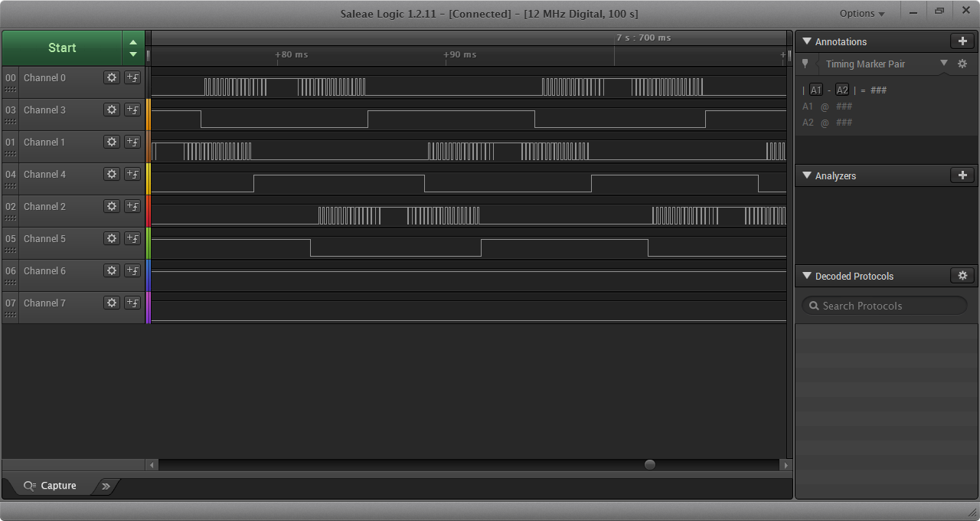Open Channel 5 gear settings
The image size is (980, 521).
click(x=112, y=238)
